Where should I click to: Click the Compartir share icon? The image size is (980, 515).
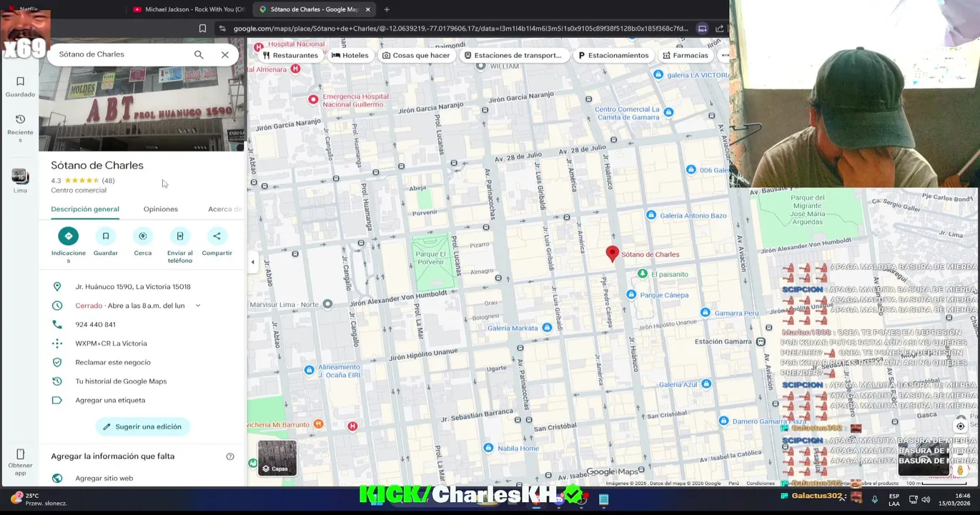(x=217, y=236)
